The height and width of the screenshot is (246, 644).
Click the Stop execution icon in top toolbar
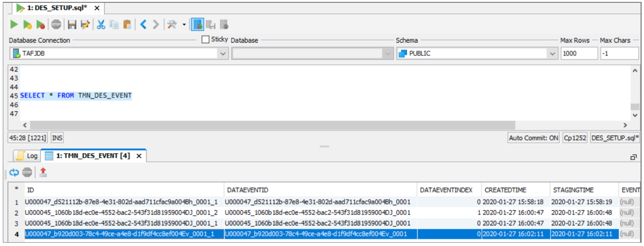click(x=56, y=24)
